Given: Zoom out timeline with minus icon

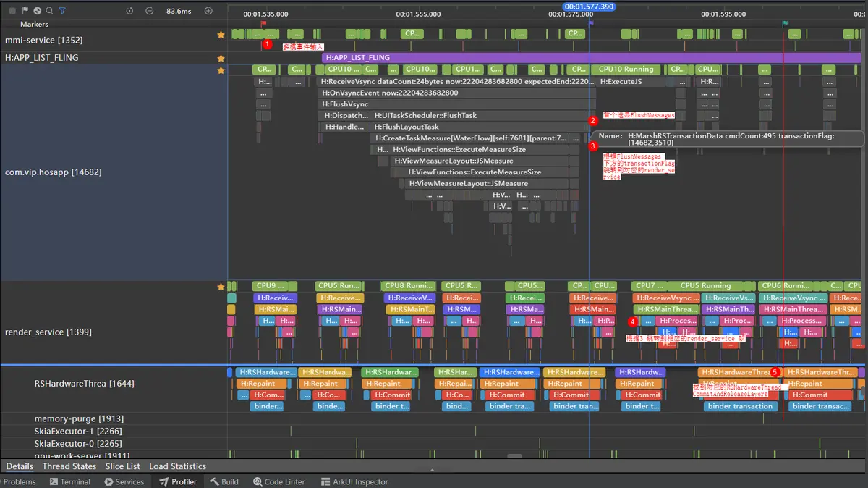Looking at the screenshot, I should click(149, 11).
